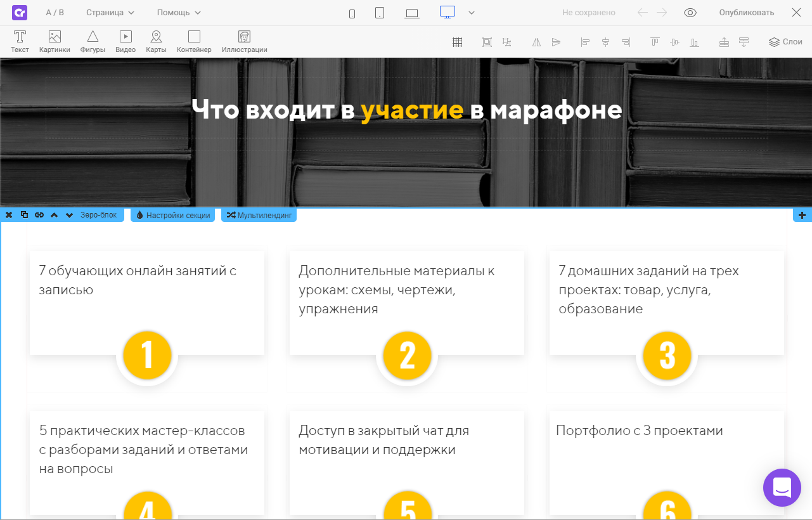Expand the device view chevron

click(472, 13)
